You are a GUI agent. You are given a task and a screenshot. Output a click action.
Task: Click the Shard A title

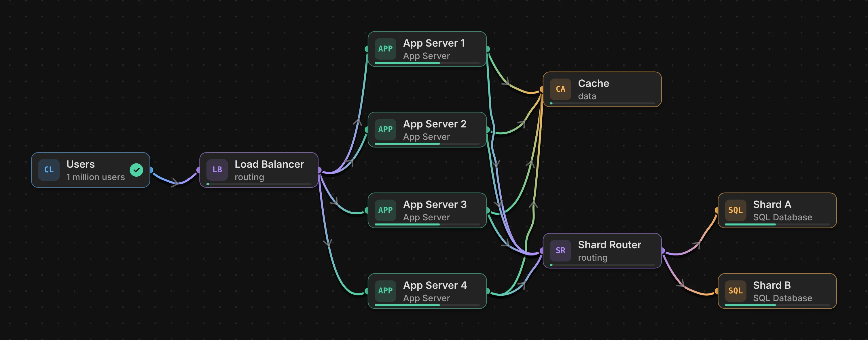click(772, 204)
